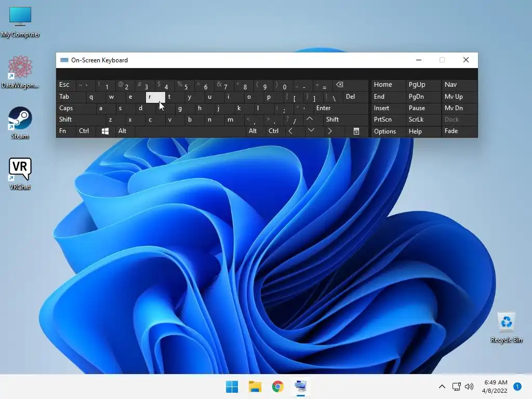Toggle the right Alt key

pyautogui.click(x=256, y=131)
